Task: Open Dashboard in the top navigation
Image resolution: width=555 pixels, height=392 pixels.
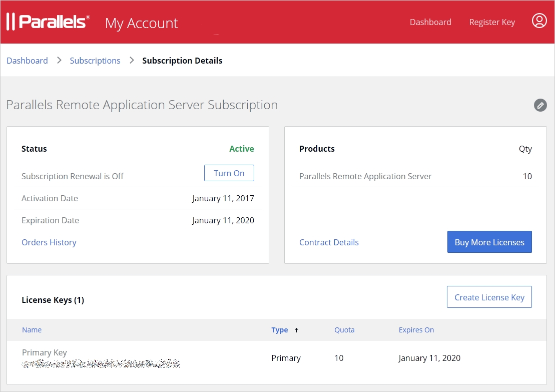Action: click(430, 22)
